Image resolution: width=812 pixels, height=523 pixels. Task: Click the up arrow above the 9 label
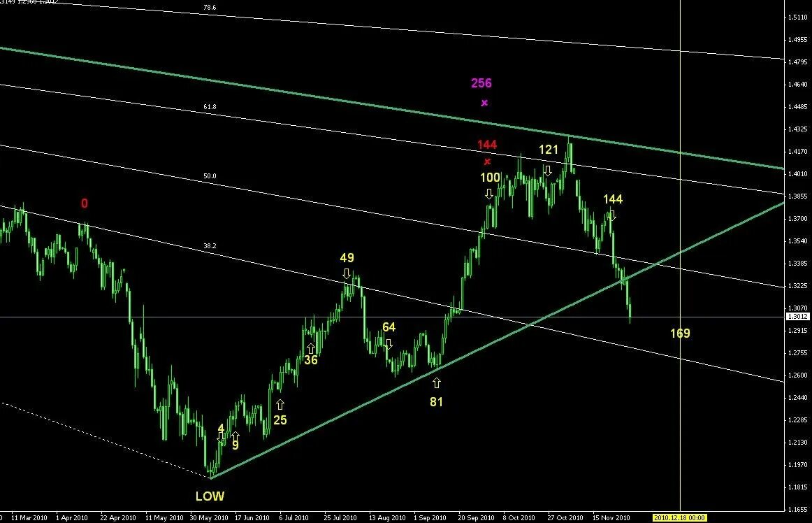click(x=235, y=436)
